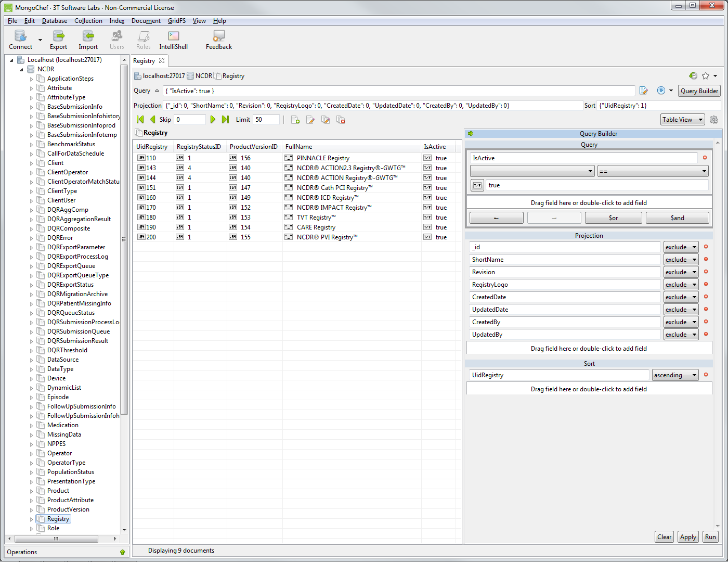This screenshot has height=562, width=728.
Task: Click the Feedback toolbar icon
Action: pyautogui.click(x=219, y=40)
